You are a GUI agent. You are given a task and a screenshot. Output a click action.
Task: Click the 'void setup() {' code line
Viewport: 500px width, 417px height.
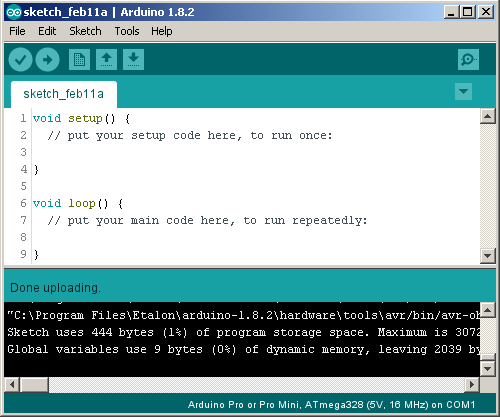point(82,118)
